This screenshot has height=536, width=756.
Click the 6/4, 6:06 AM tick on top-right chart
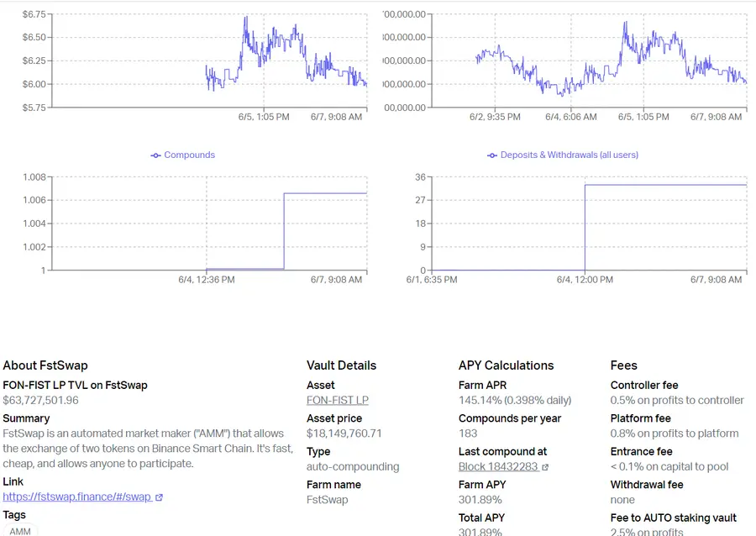(x=571, y=117)
